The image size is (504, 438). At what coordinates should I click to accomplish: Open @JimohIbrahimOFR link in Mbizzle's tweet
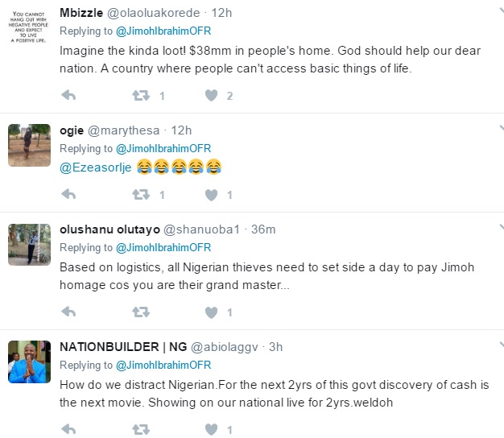pyautogui.click(x=163, y=31)
